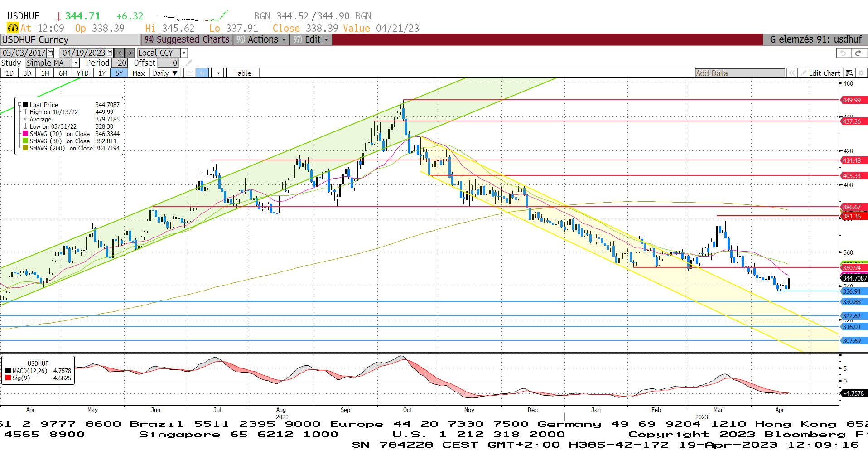Select the 1M range tab
The image size is (868, 470).
click(x=45, y=73)
